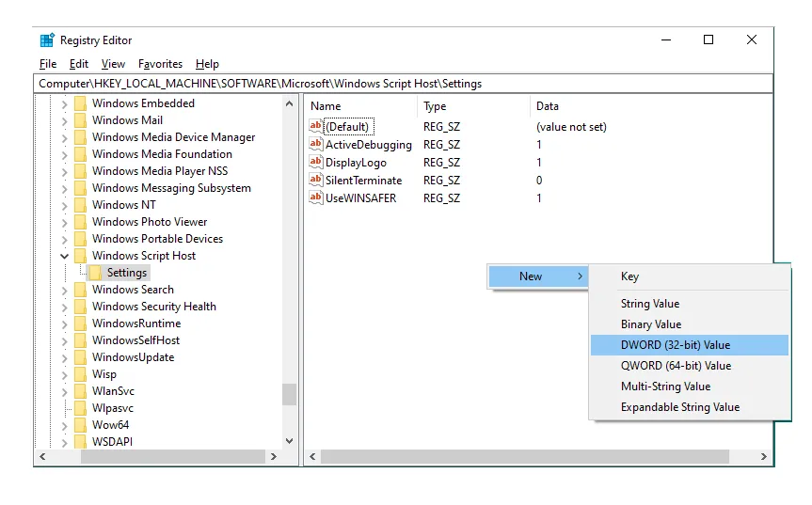Collapse the Windows Script Host key
This screenshot has height=505, width=812.
click(64, 256)
